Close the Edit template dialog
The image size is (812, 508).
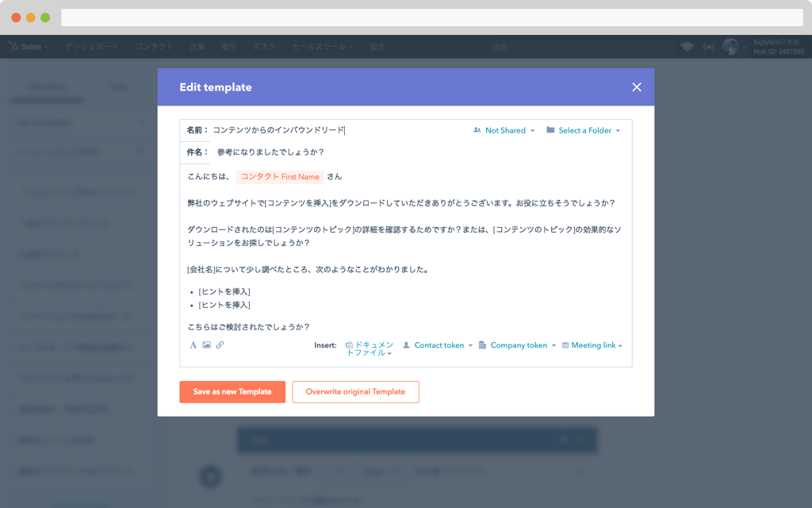click(x=637, y=87)
